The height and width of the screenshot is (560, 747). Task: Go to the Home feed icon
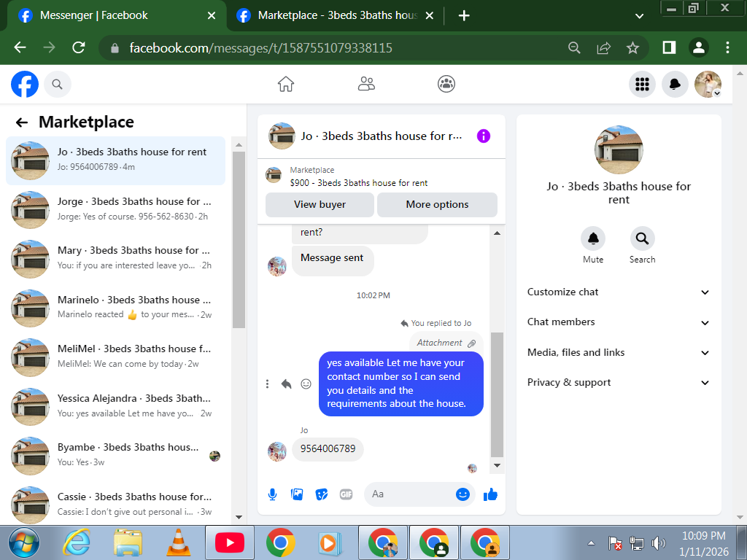(x=286, y=85)
